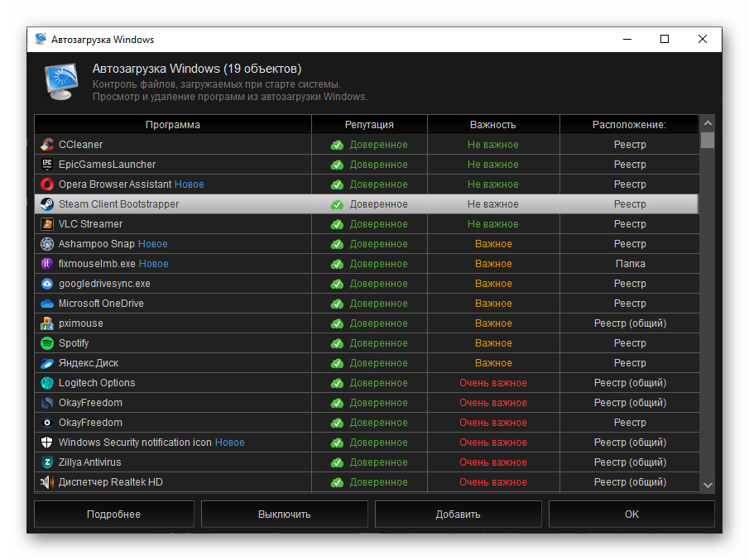Click the vertical scrollbar thumb
This screenshot has height=560, width=749.
coord(708,140)
